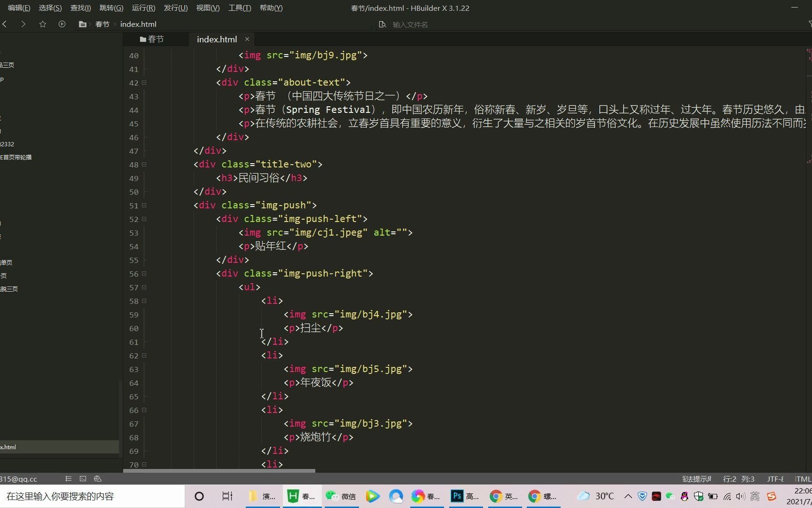
Task: Click the qq.cc account in status bar
Action: [18, 479]
